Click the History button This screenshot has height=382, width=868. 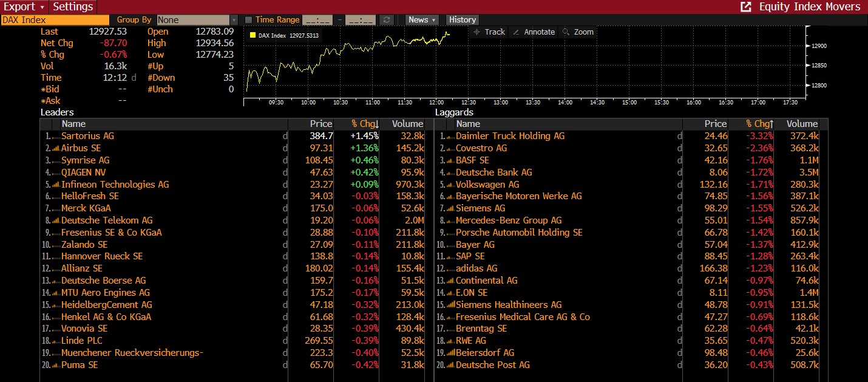pos(463,20)
